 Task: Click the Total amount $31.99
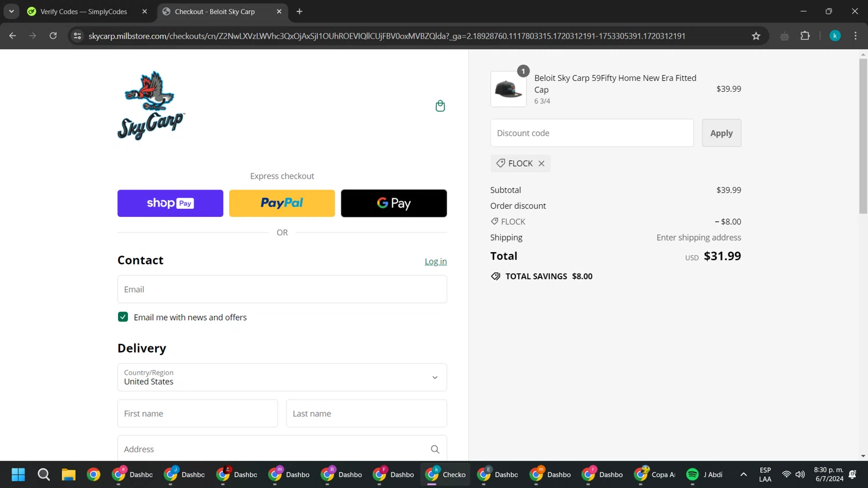point(722,256)
